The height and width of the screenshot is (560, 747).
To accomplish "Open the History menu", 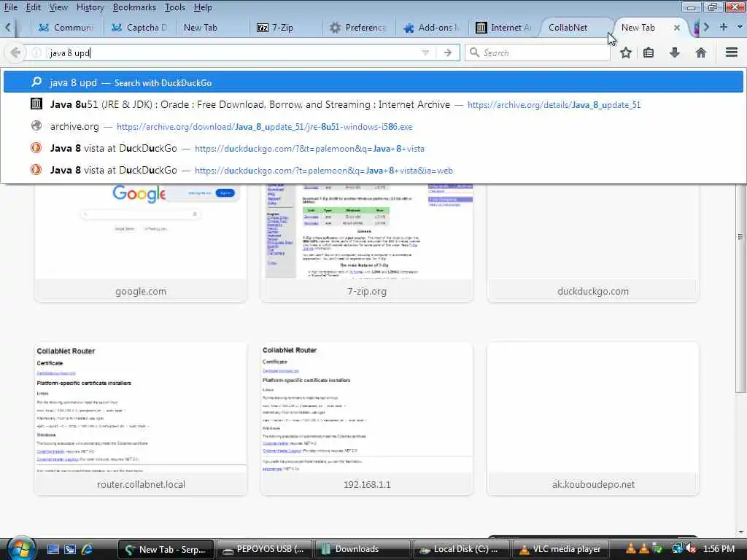I will click(x=90, y=7).
